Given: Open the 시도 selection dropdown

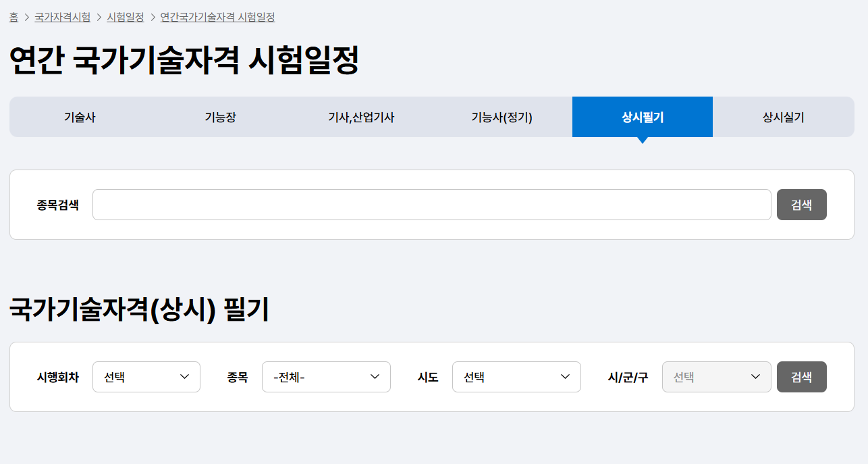Looking at the screenshot, I should pyautogui.click(x=516, y=377).
